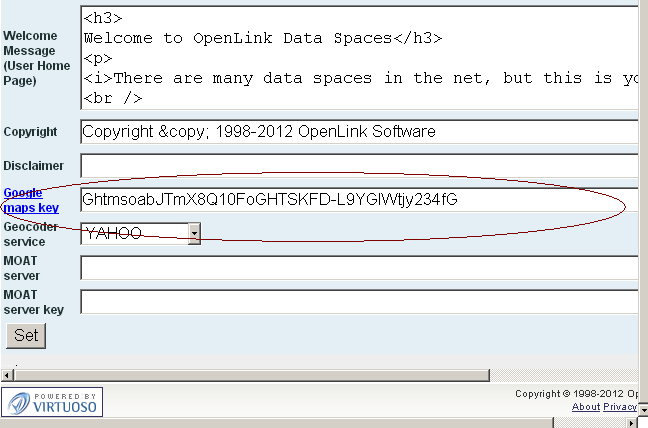Click the Copyright input field

click(359, 132)
